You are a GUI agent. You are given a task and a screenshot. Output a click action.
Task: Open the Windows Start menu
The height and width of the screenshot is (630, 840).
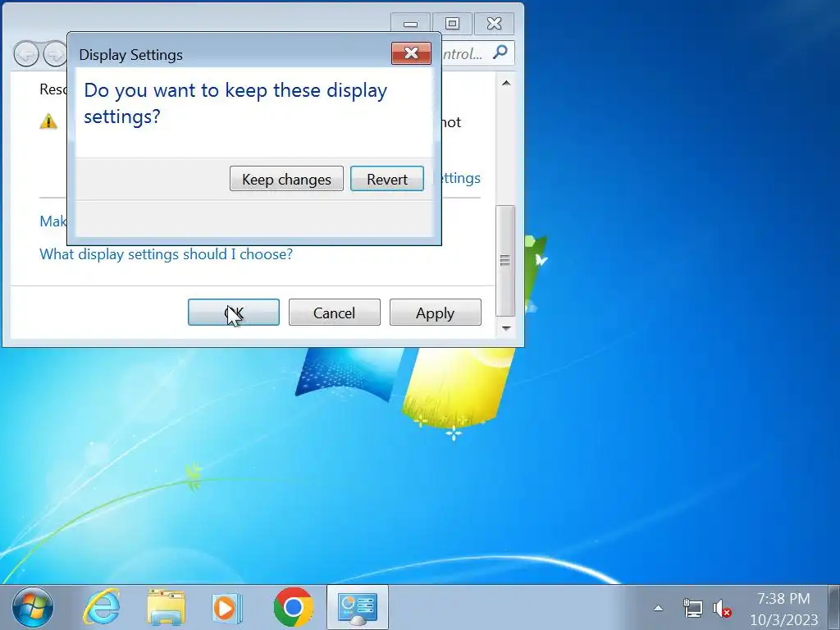click(33, 608)
